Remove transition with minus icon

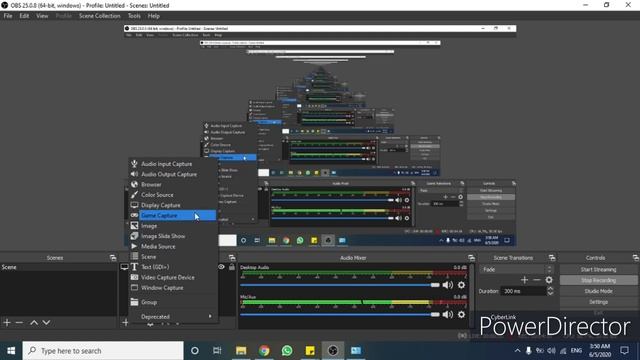click(x=537, y=280)
